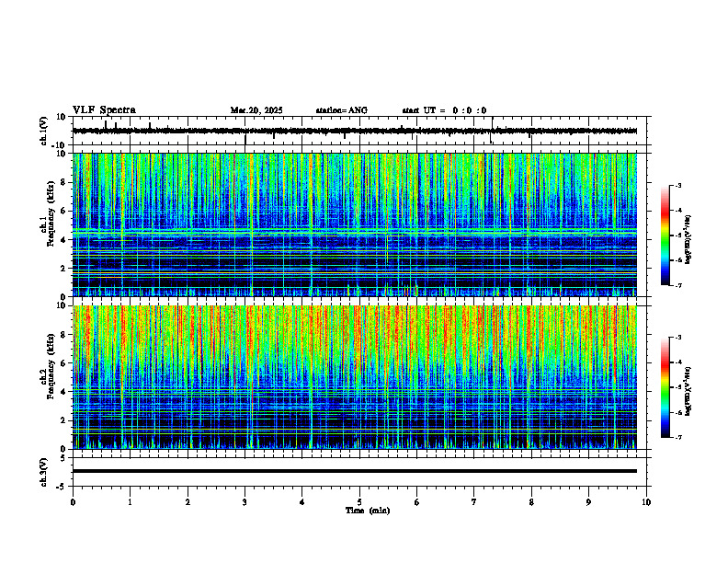728x563 pixels.
Task: Click the time axis tick label "10" at right end
Action: (x=646, y=502)
